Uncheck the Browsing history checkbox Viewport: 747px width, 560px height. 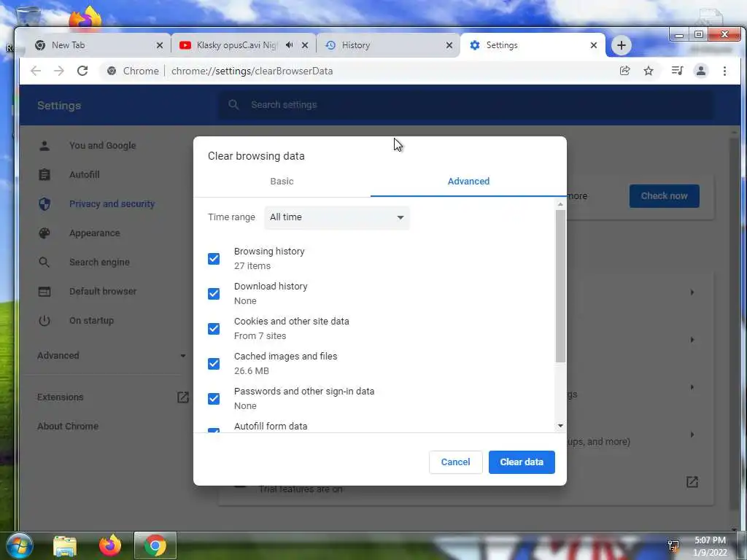[214, 259]
